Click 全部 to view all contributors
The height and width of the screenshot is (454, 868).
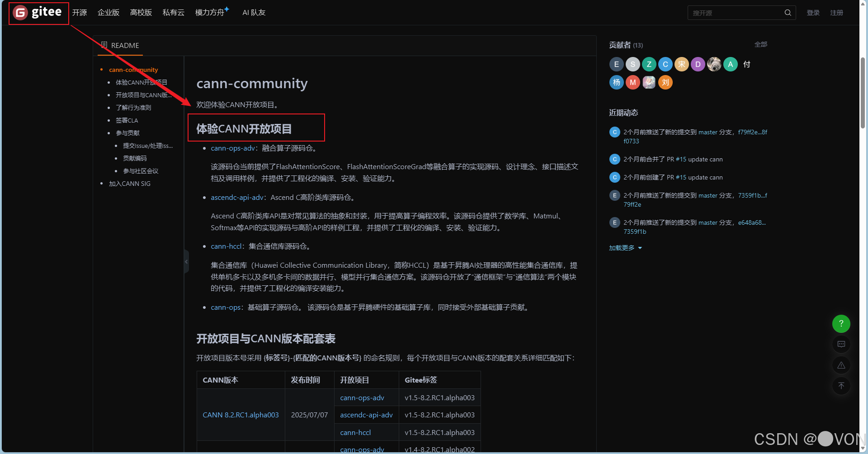tap(760, 44)
